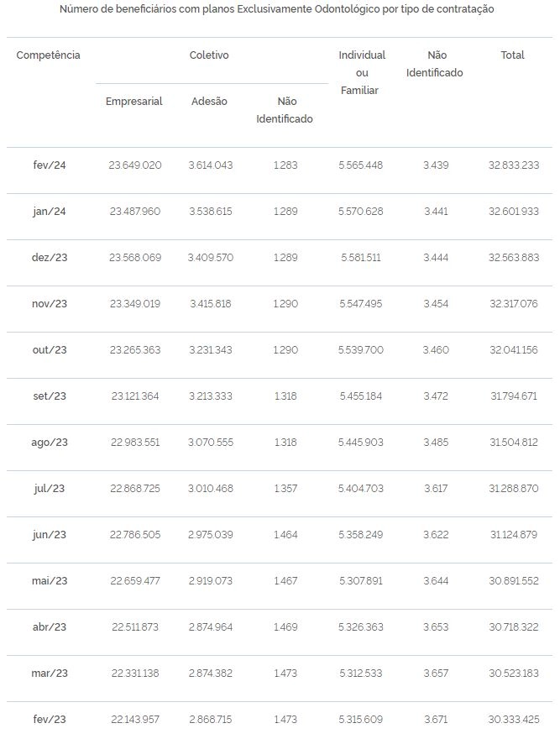Select the Empresarial column header

[x=133, y=102]
